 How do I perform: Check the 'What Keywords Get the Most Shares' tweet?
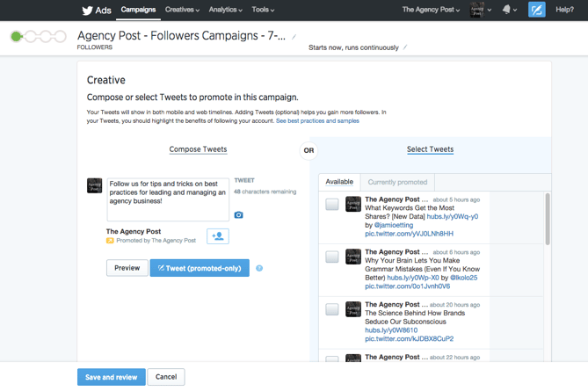331,205
